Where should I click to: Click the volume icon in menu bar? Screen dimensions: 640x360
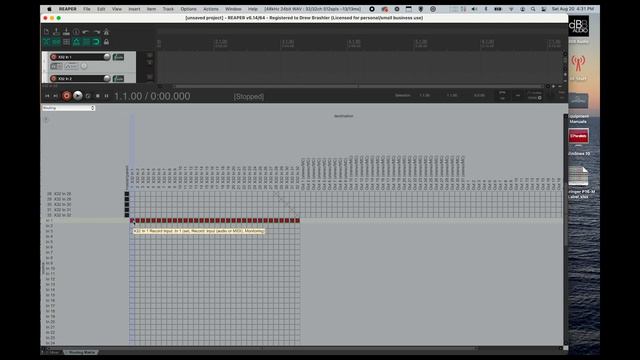[x=474, y=9]
